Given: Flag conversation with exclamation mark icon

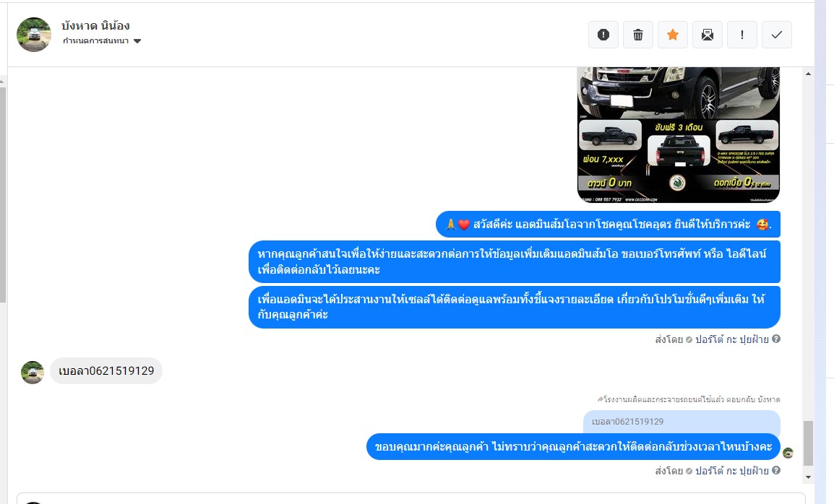Looking at the screenshot, I should pyautogui.click(x=742, y=35).
